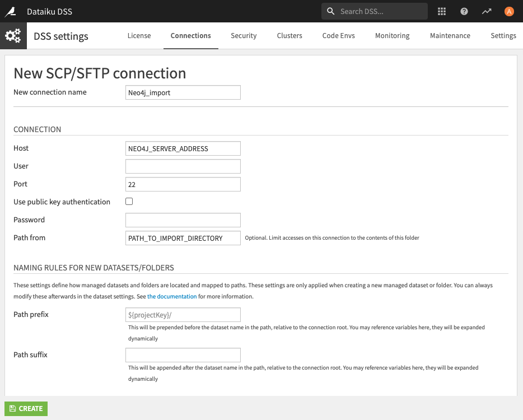
Task: Focus the New connection name field
Action: tap(183, 92)
